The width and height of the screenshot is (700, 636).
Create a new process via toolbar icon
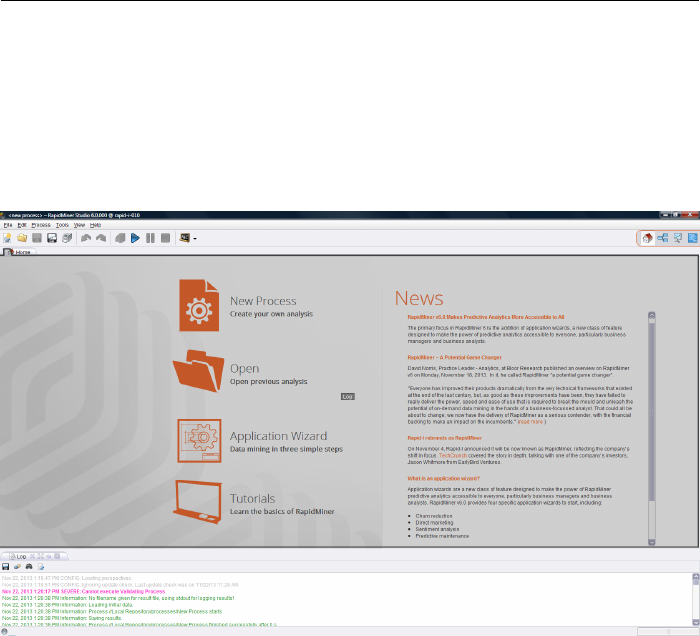click(7, 238)
